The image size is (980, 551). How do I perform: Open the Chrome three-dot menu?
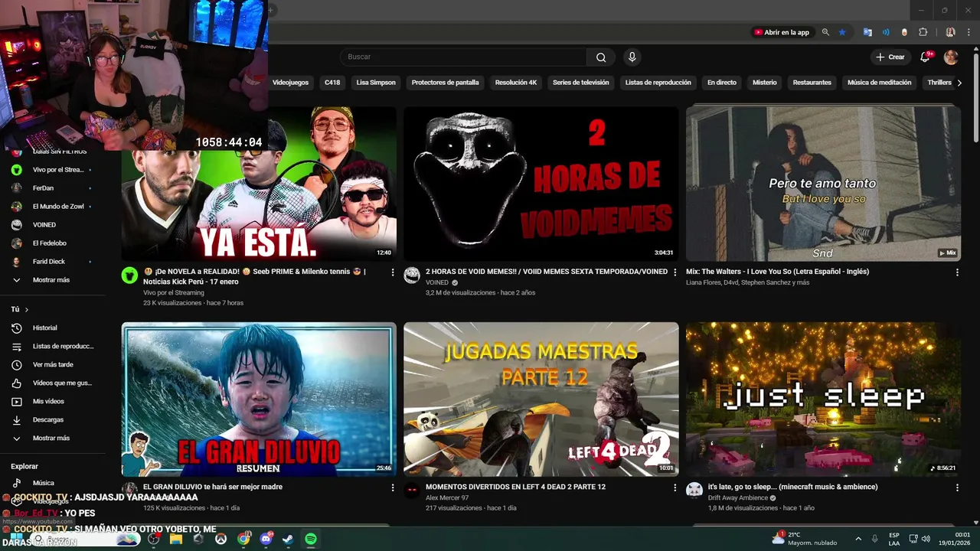point(967,32)
